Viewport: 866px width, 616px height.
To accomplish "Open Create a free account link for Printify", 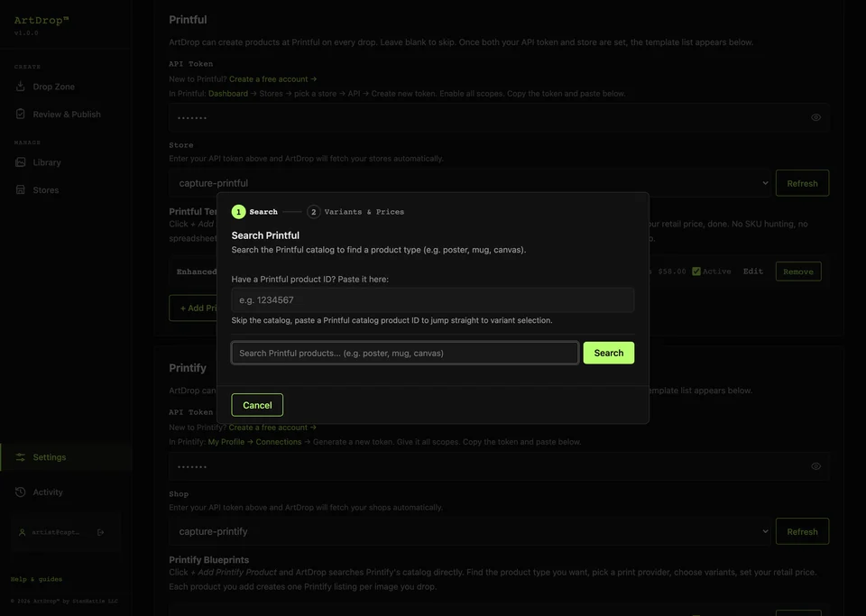I will (272, 428).
